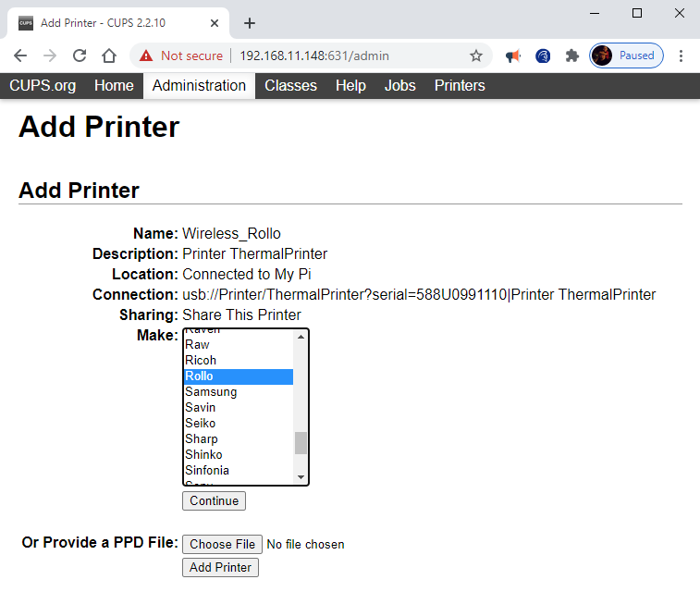Screen dimensions: 700x592
Task: Click the Paused profile avatar button
Action: click(626, 55)
